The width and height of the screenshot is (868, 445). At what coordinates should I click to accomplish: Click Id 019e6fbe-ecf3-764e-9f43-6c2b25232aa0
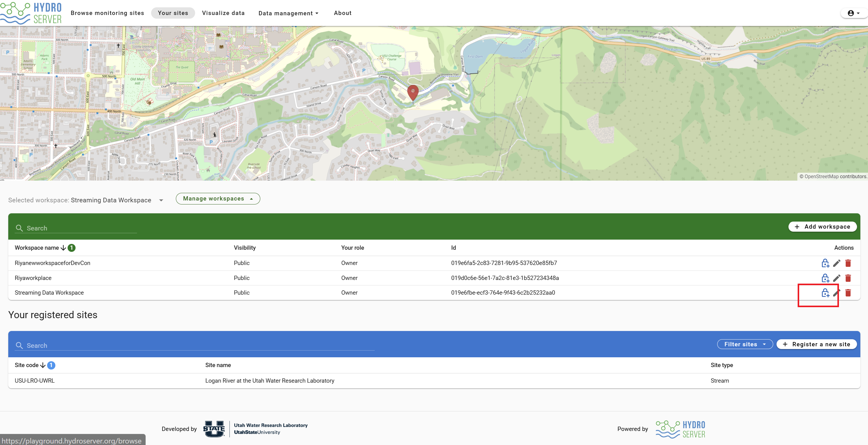pos(503,293)
